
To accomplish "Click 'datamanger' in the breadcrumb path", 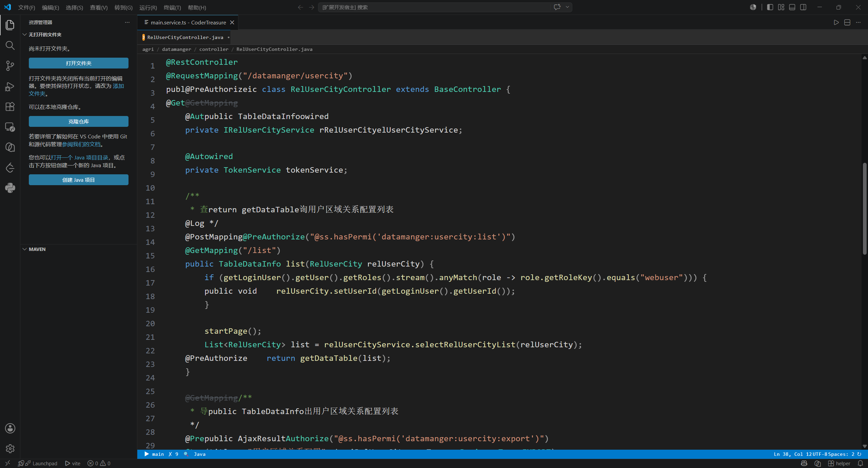I will [176, 49].
